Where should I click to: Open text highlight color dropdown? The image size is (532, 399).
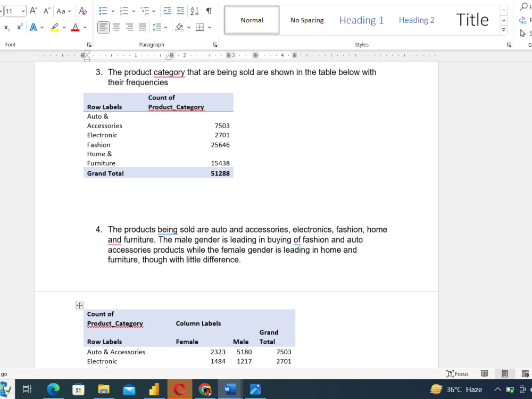(64, 28)
